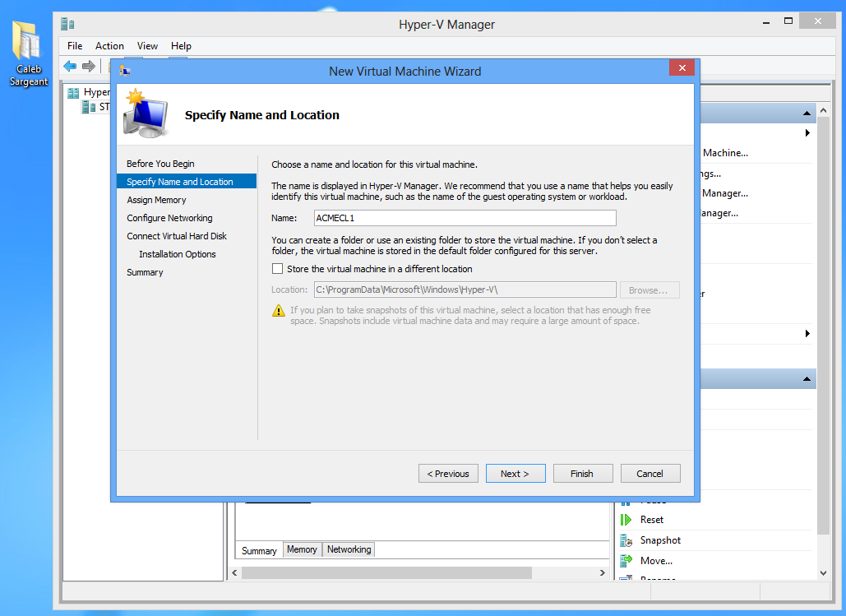Click the Cancel button in wizard

(650, 474)
